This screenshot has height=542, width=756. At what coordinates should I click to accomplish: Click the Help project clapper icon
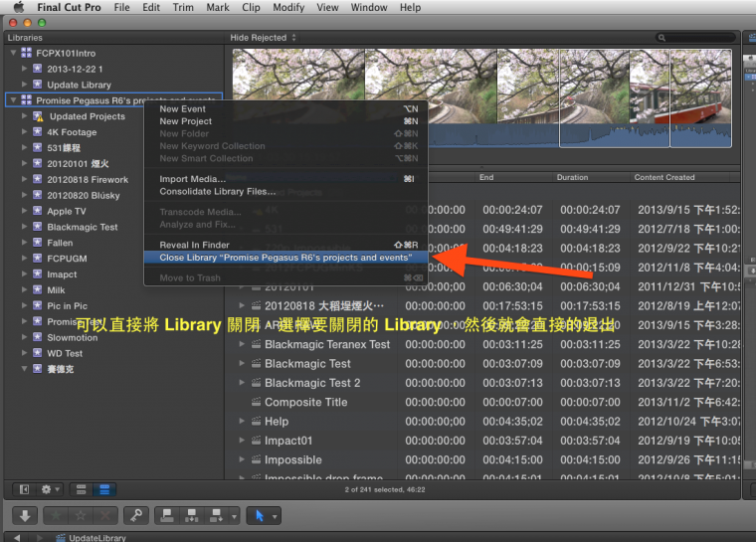coord(256,421)
